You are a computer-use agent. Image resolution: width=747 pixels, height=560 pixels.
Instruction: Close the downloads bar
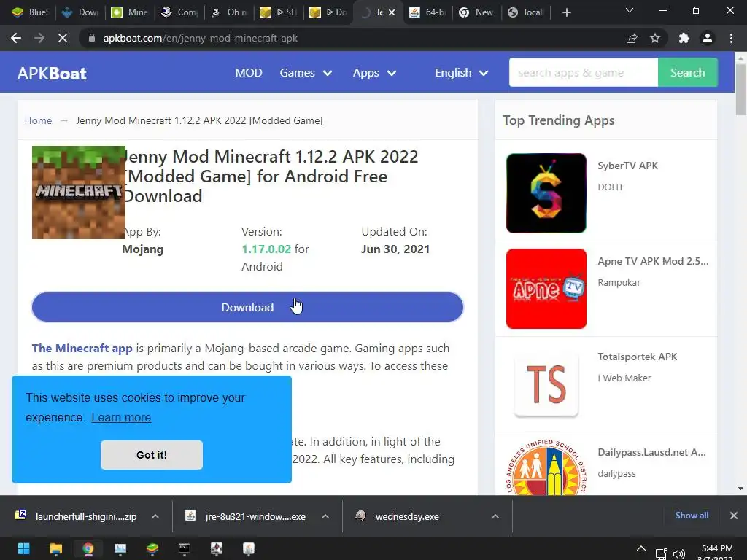734,516
